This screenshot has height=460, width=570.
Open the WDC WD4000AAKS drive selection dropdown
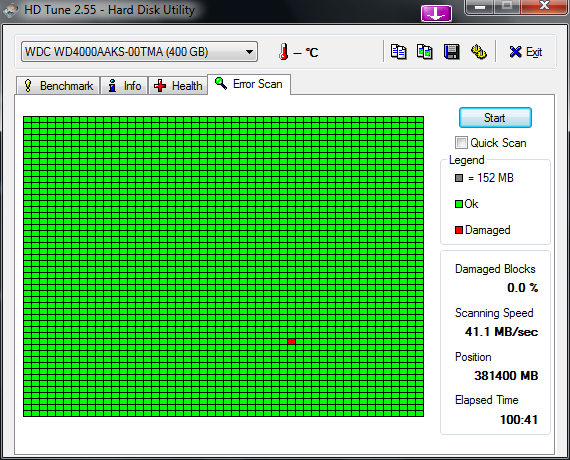tap(139, 52)
